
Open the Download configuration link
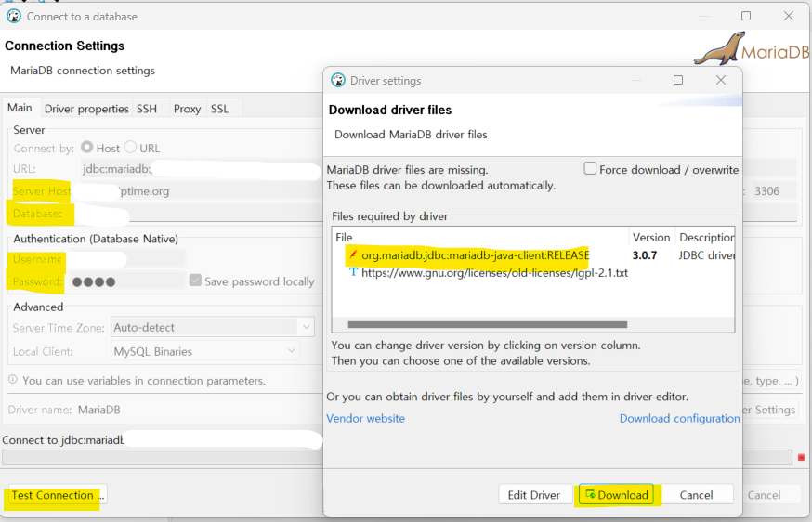point(679,418)
